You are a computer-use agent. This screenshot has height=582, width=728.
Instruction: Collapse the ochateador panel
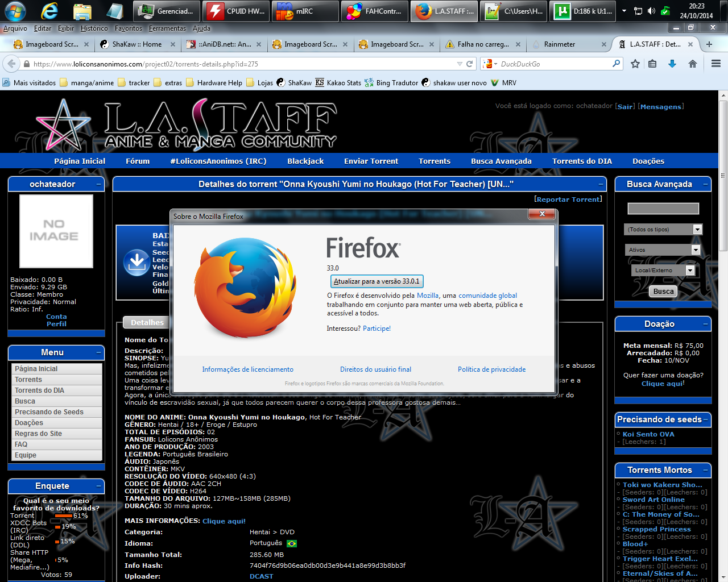(99, 184)
